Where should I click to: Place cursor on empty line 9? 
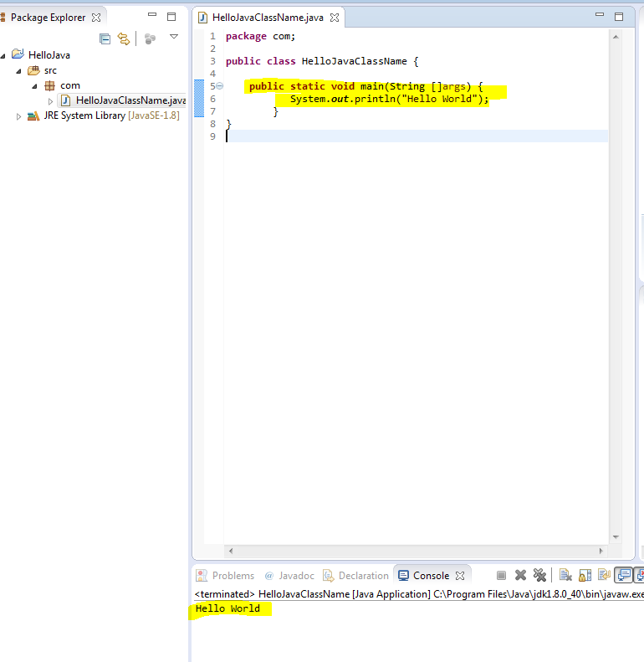tap(416, 136)
